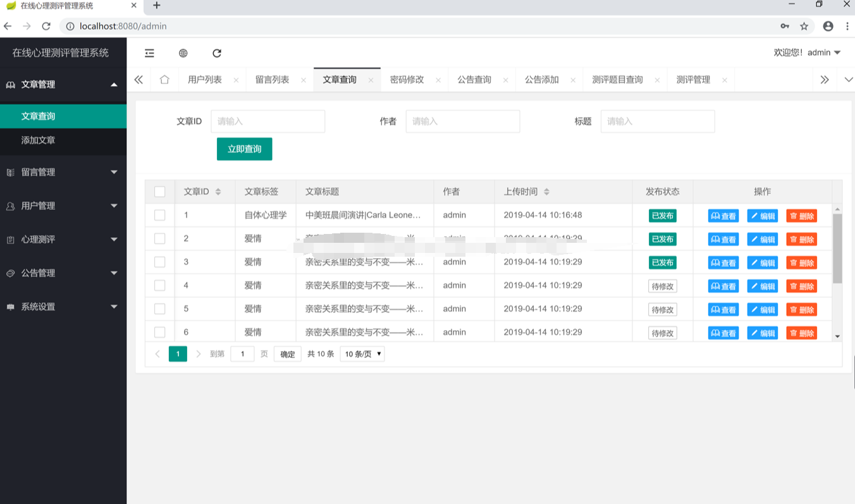
Task: Expand the 用户管理 sidebar menu
Action: pos(63,206)
